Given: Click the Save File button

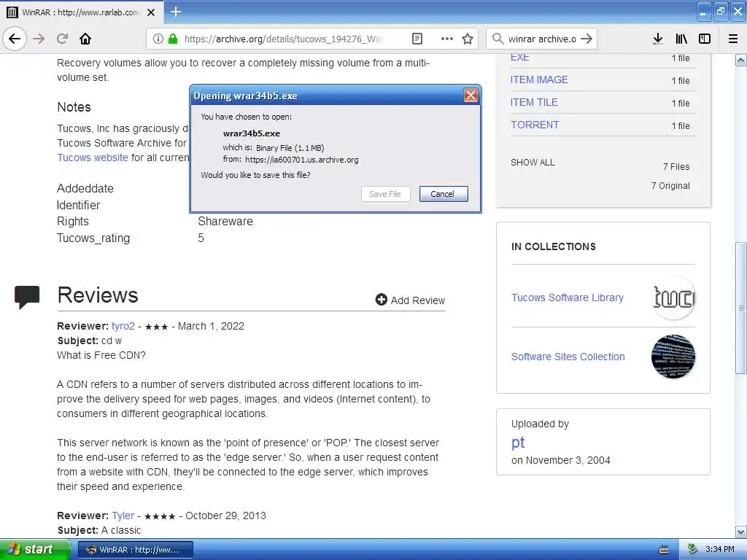Looking at the screenshot, I should pos(385,194).
